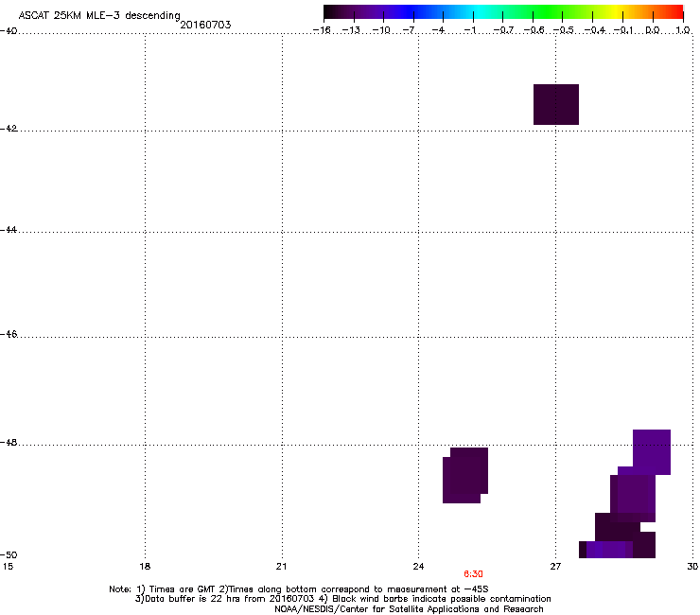This screenshot has width=700, height=615.
Task: Click the note line about Times are GMT
Action: (299, 589)
